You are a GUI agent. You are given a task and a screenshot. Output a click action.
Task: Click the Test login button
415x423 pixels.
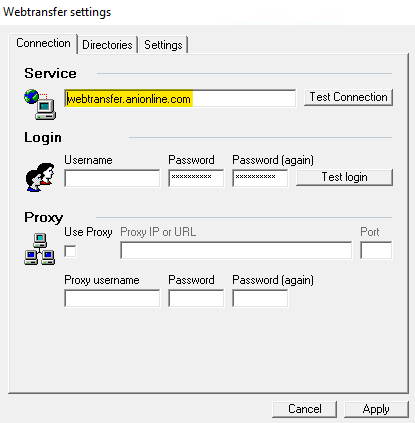[344, 177]
